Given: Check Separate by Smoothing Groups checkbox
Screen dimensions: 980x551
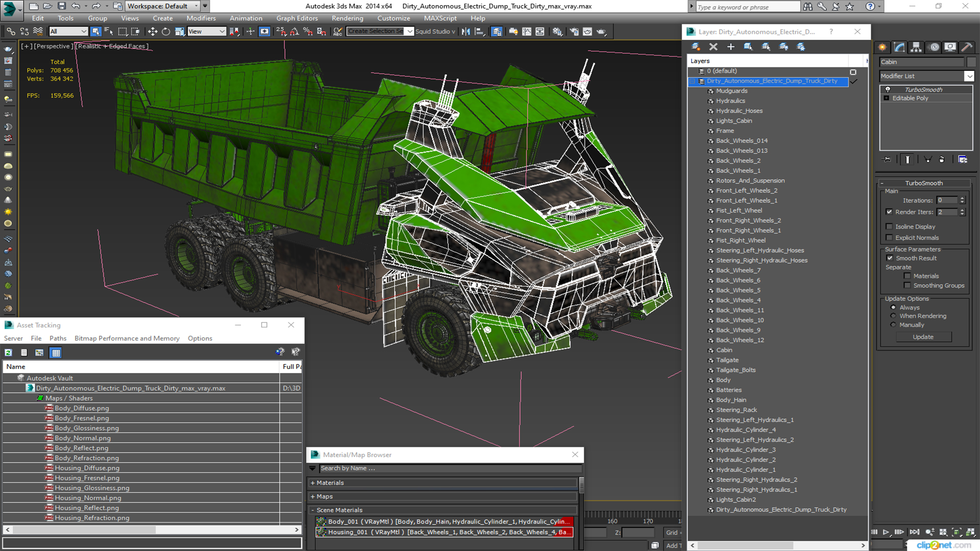Looking at the screenshot, I should (907, 286).
